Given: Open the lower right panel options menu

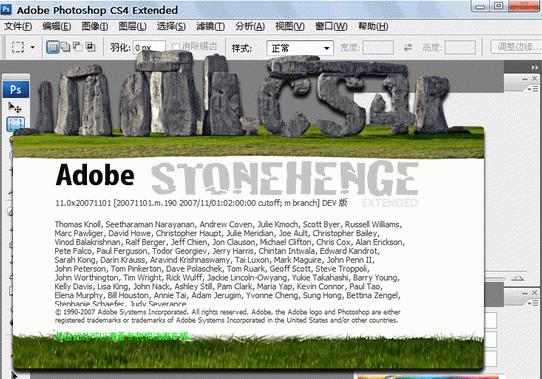Looking at the screenshot, I should click(534, 303).
